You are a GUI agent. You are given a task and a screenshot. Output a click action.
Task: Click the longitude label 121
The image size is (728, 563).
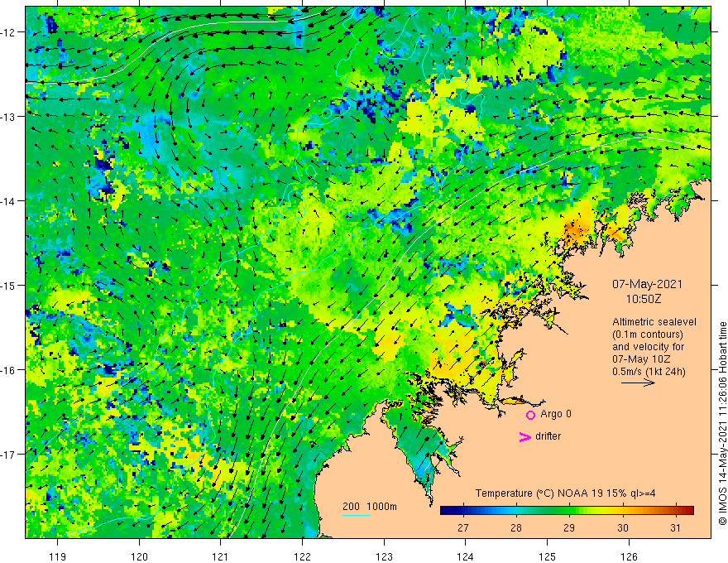click(x=221, y=556)
